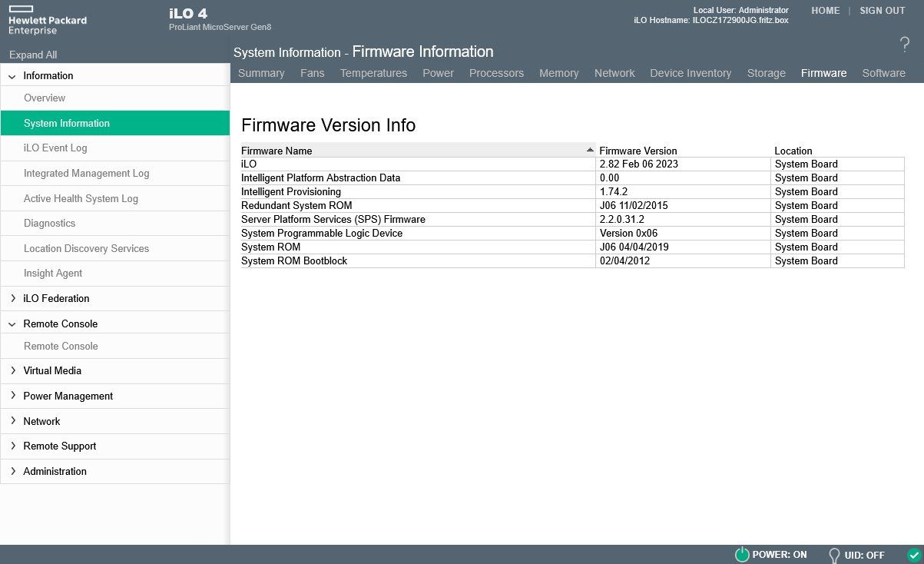
Task: Expand the Remote Support section
Action: point(12,446)
